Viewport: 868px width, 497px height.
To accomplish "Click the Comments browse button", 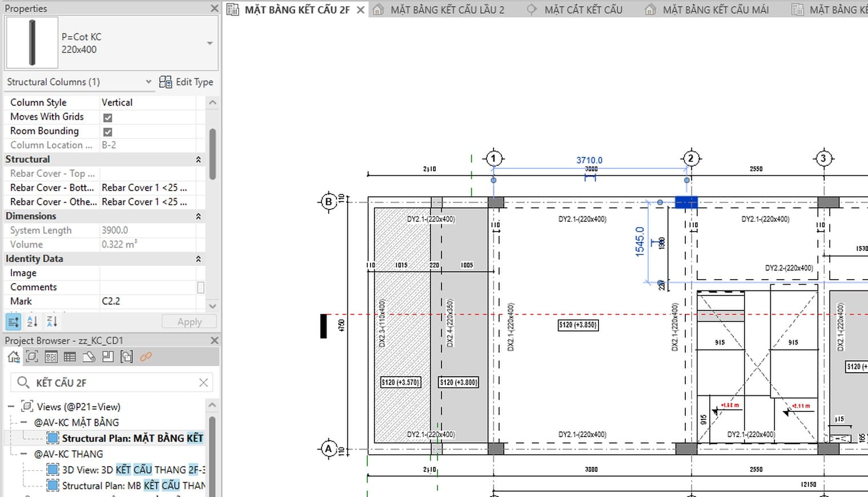I will pos(200,288).
